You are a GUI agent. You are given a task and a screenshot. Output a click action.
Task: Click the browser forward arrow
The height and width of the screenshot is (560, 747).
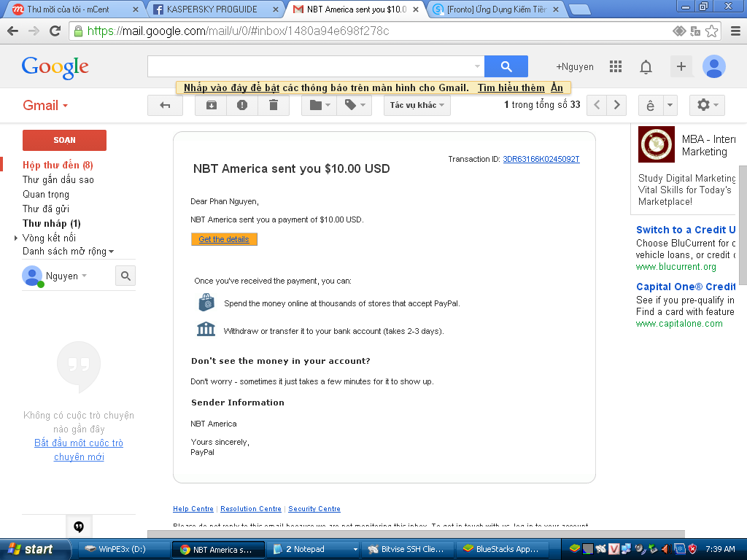click(x=34, y=31)
